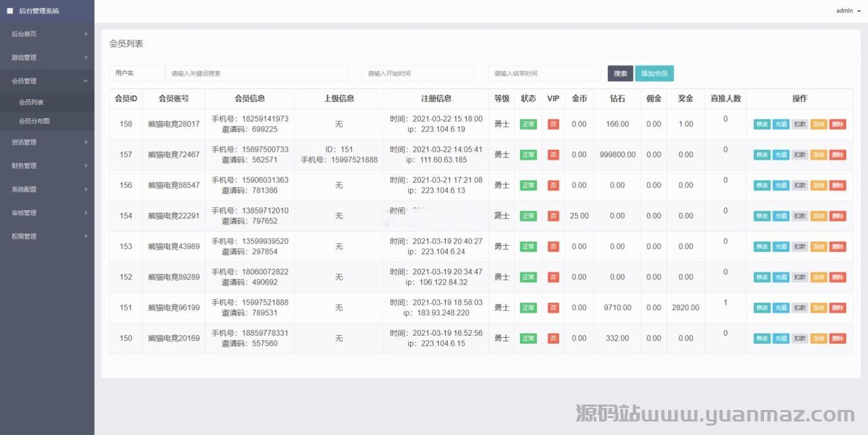Click the red 否 VIP badge for member 157
868x435 pixels.
pos(553,155)
